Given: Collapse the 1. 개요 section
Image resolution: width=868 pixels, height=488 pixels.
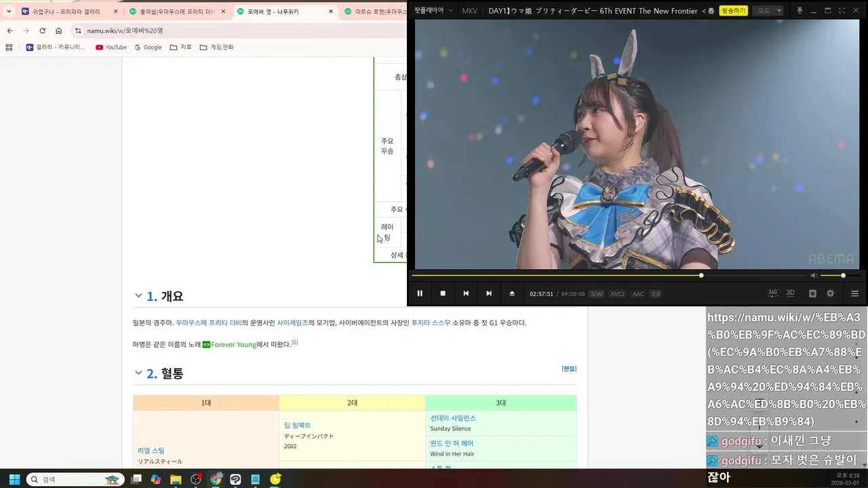Looking at the screenshot, I should coord(138,296).
